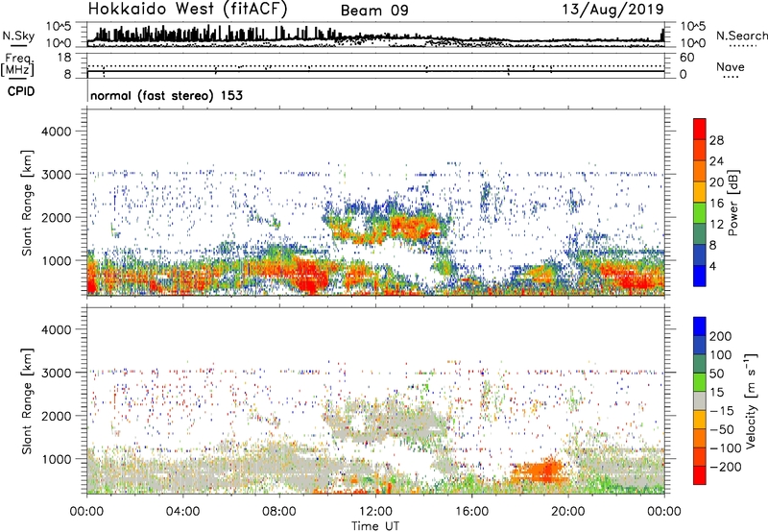Image resolution: width=768 pixels, height=532 pixels.
Task: Click the '16' label on Power colorbar
Action: [716, 204]
